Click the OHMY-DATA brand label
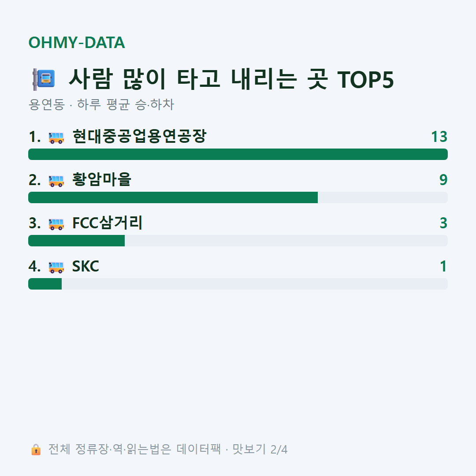476x476 pixels. (77, 42)
